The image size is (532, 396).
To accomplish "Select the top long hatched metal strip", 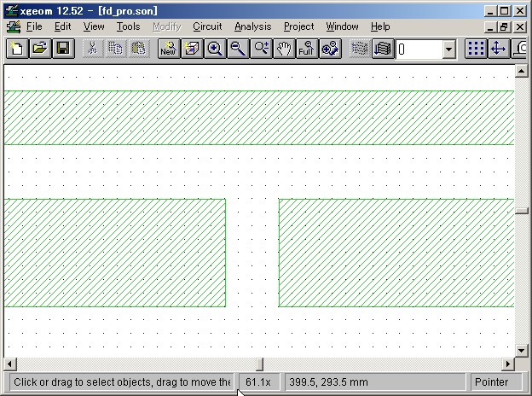I will [259, 118].
